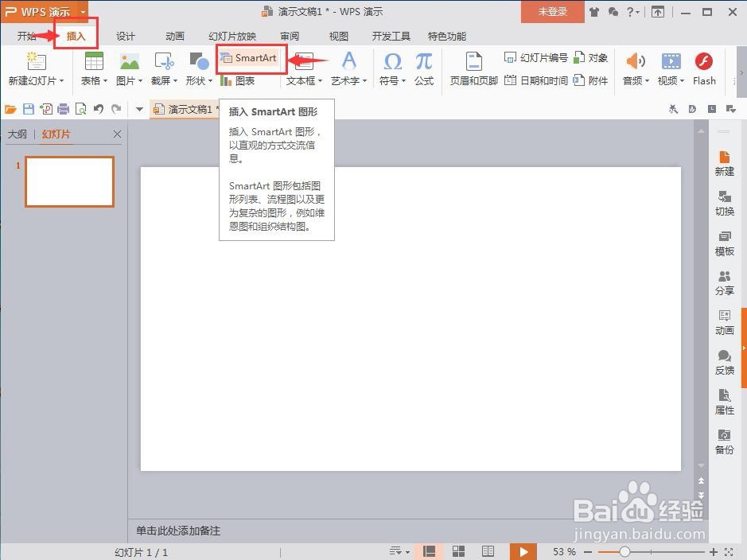The image size is (747, 560).
Task: Start slide show with play button
Action: tap(523, 551)
